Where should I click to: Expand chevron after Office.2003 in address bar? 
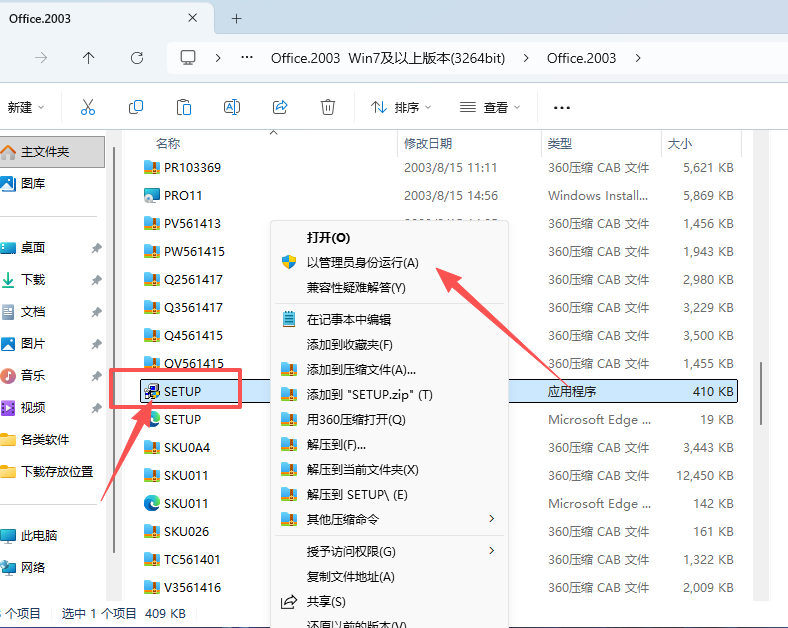click(x=638, y=58)
